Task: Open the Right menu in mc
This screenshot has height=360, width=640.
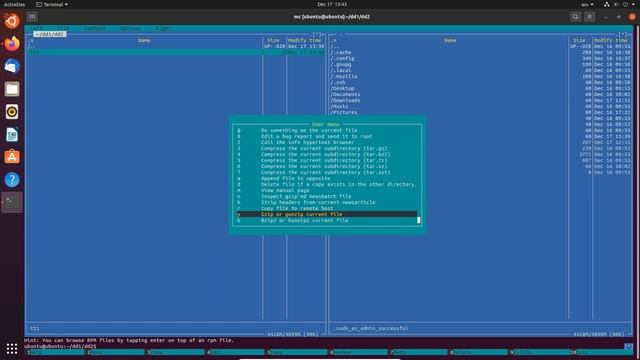Action: point(163,29)
